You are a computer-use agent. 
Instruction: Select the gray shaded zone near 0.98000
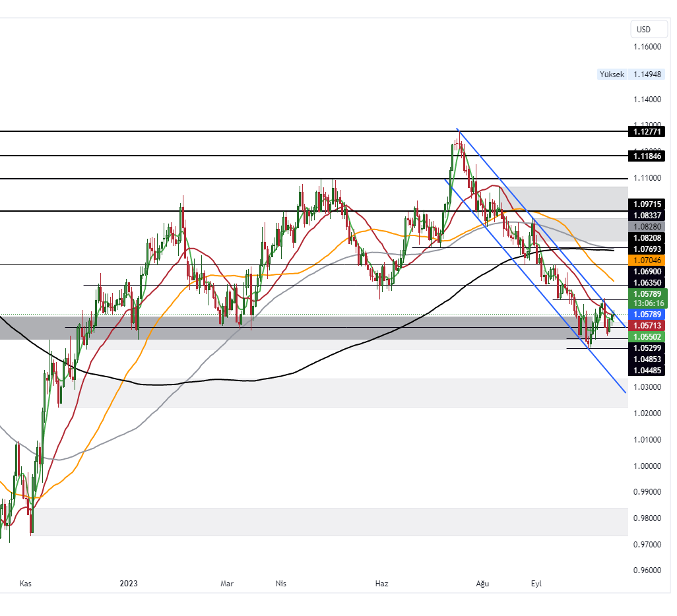(330, 522)
